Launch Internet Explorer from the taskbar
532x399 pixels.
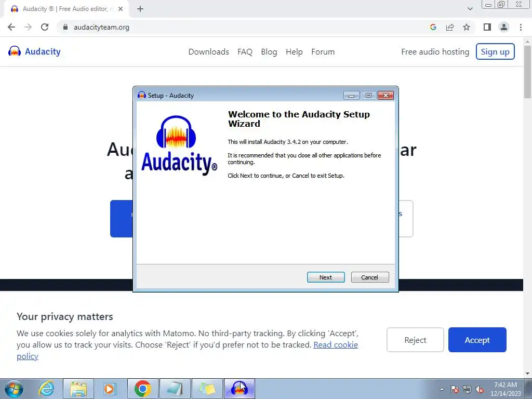pyautogui.click(x=46, y=389)
